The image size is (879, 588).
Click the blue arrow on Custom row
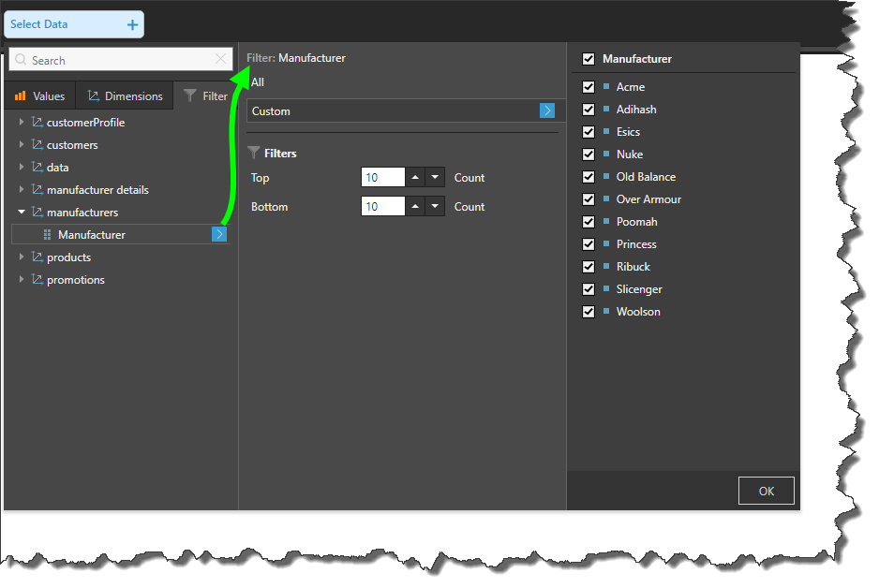click(547, 110)
